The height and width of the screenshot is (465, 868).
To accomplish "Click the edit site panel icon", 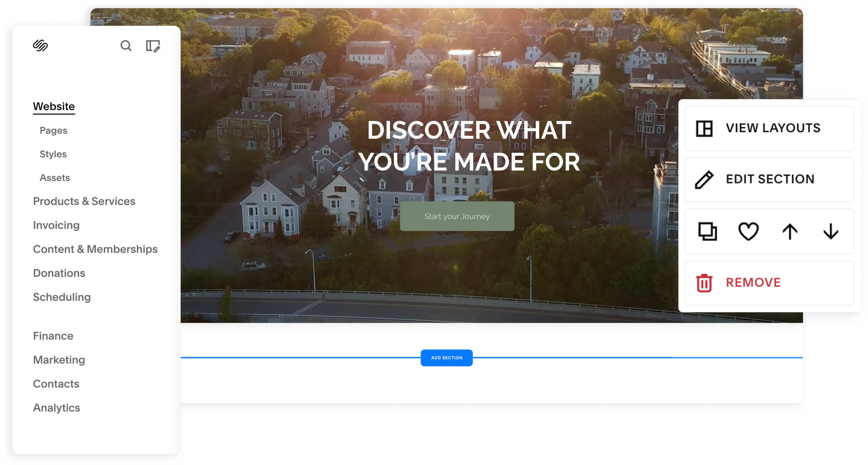I will (153, 46).
